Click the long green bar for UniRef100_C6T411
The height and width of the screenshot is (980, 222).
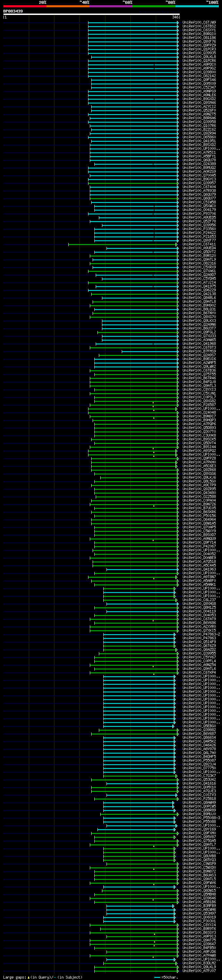coord(122,244)
